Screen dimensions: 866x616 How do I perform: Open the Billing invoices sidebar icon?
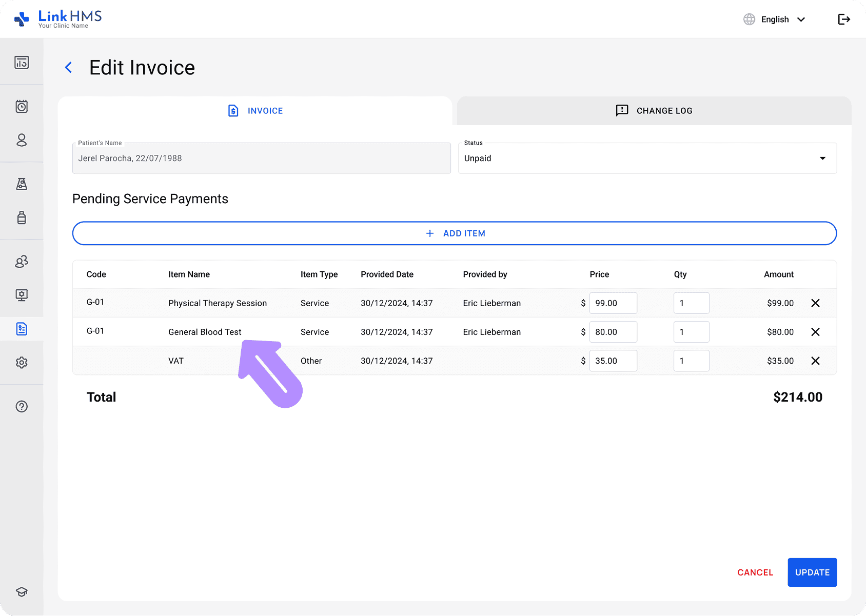(x=22, y=329)
